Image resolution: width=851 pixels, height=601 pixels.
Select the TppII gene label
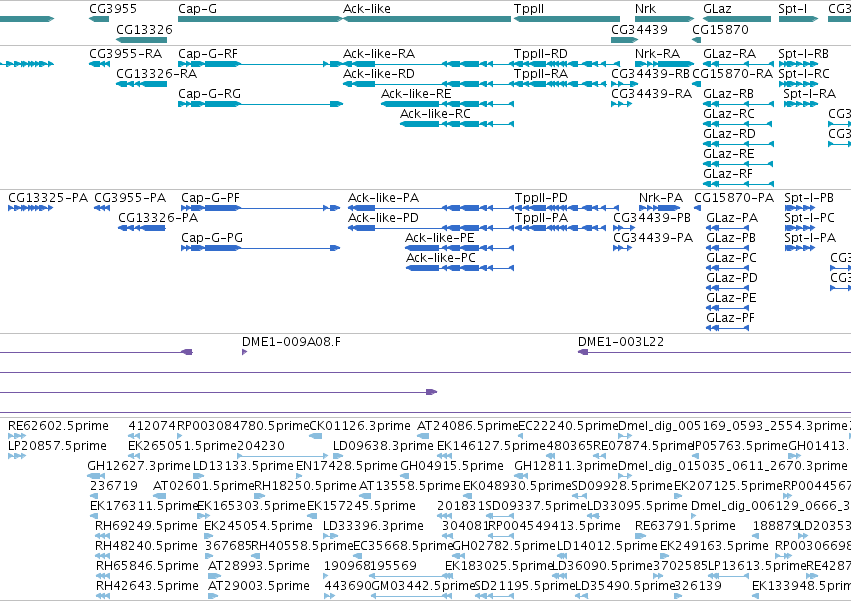(529, 9)
